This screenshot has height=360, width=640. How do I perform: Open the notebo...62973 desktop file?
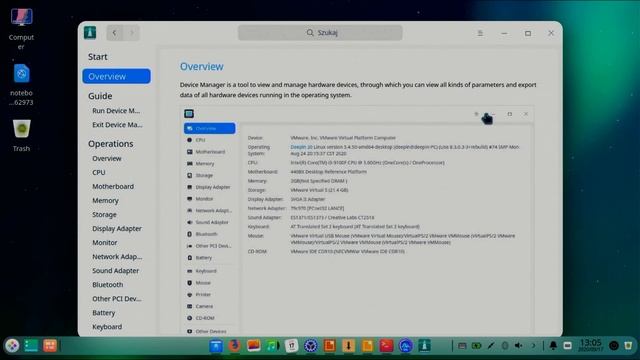(x=21, y=84)
